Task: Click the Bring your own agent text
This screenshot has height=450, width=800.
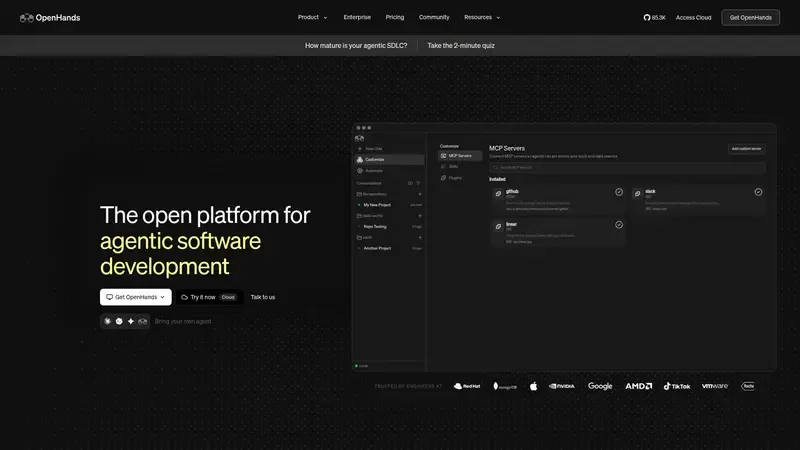Action: coord(183,321)
